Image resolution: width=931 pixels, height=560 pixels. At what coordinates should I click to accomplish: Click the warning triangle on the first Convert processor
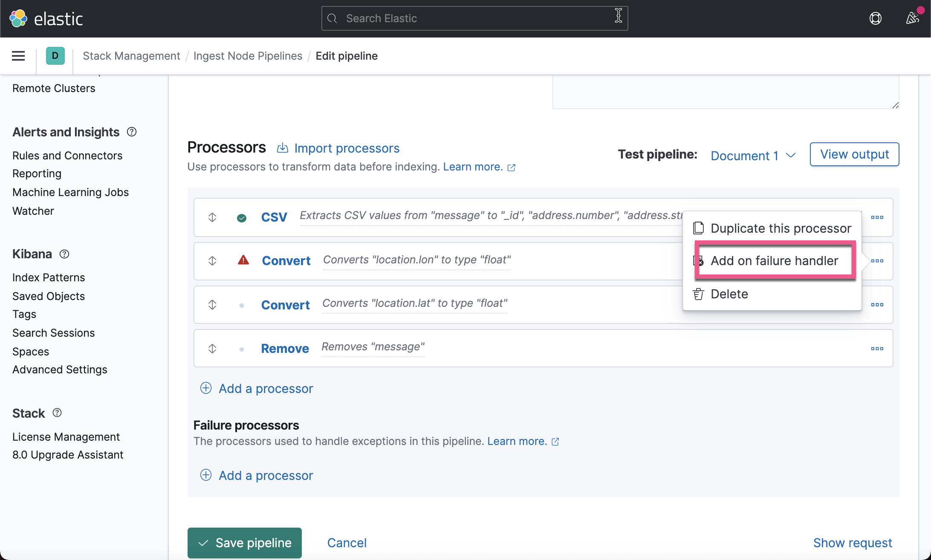(x=243, y=260)
